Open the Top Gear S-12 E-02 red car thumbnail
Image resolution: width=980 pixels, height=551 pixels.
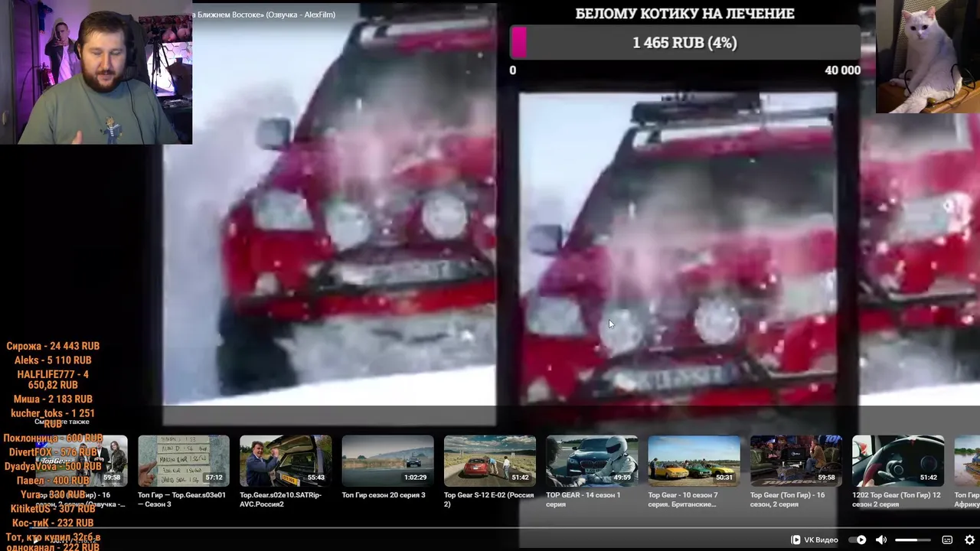[490, 461]
